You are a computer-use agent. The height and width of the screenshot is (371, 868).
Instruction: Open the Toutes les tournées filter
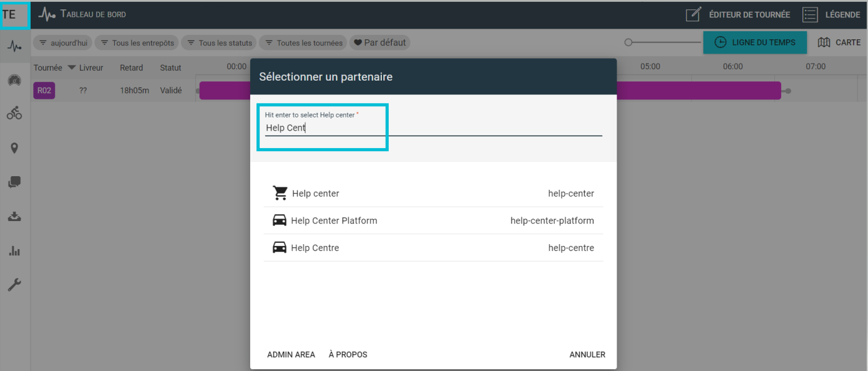[303, 43]
